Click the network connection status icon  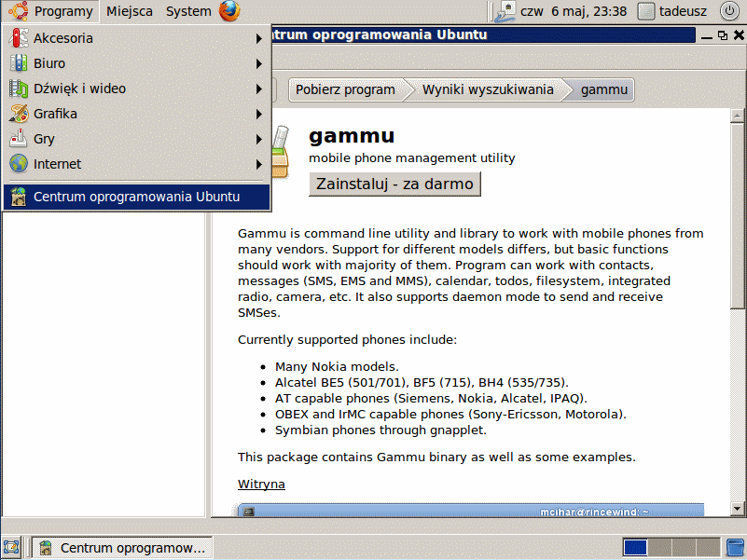[x=506, y=11]
